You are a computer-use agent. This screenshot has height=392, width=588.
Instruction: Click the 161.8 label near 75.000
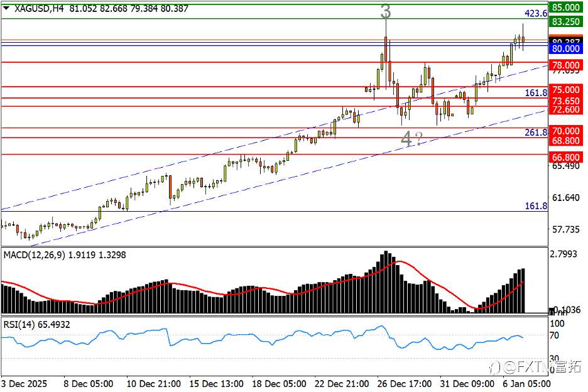(536, 92)
